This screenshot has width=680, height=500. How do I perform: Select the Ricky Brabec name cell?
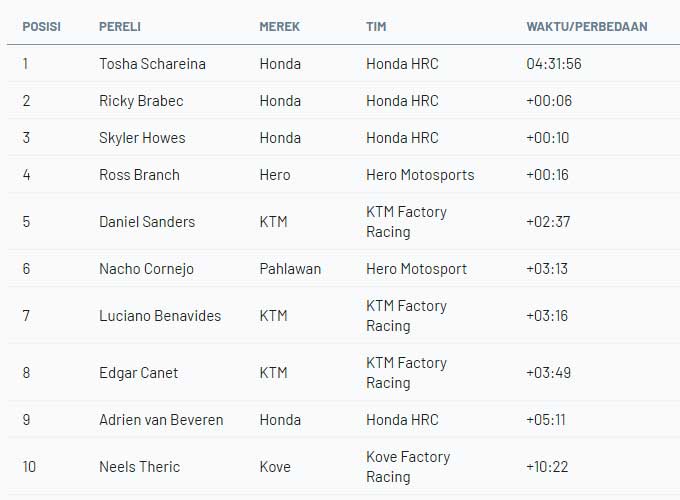pyautogui.click(x=141, y=101)
